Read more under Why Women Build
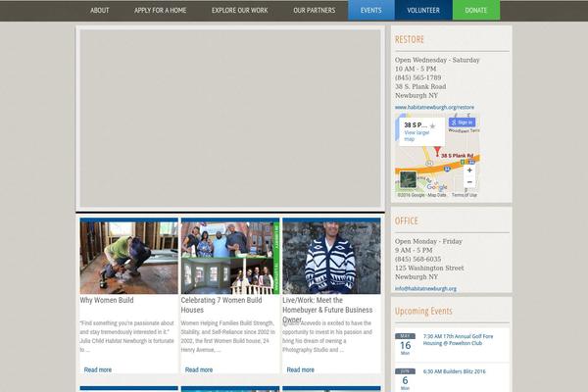Screen dimensions: 588x392 tap(97, 369)
